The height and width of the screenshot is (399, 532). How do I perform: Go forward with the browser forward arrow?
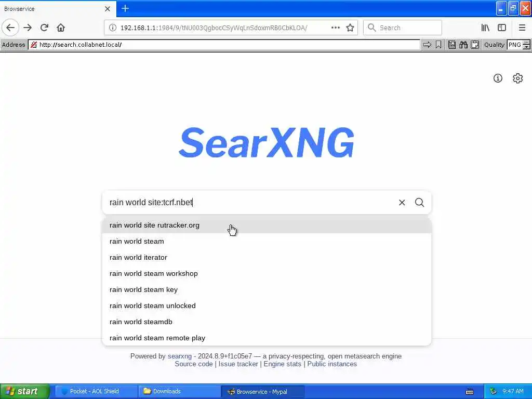point(28,28)
